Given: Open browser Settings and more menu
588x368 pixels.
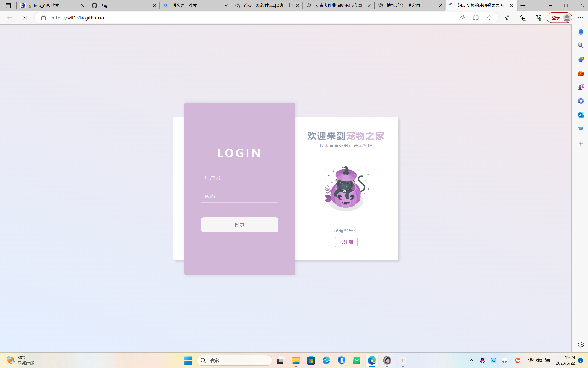Looking at the screenshot, I should click(x=580, y=18).
